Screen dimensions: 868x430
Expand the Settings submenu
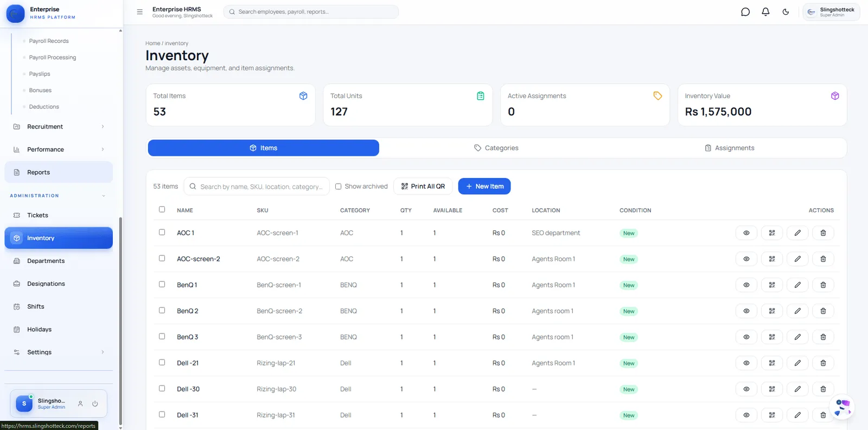[x=59, y=352]
